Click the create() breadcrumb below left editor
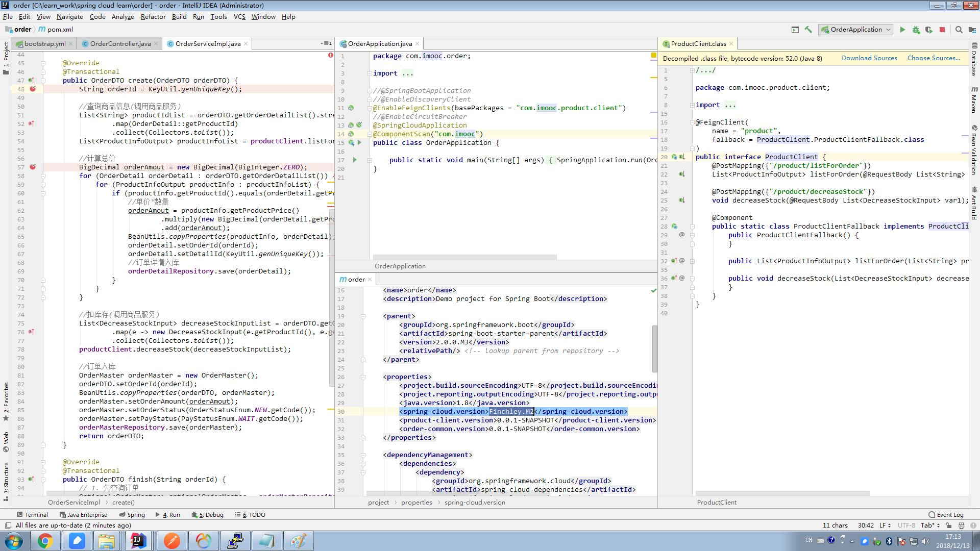The width and height of the screenshot is (980, 551). 124,503
